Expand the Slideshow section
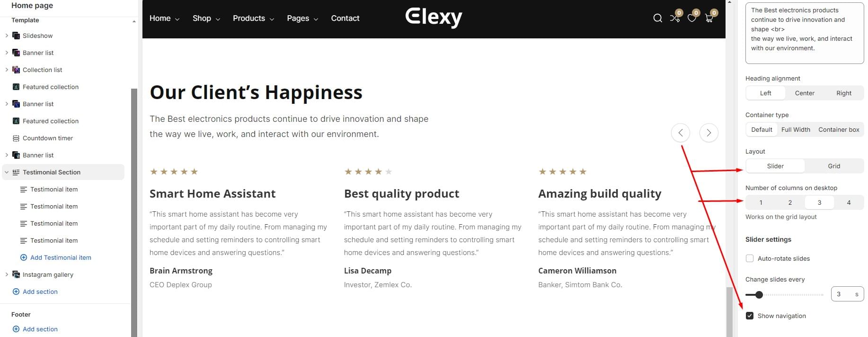The width and height of the screenshot is (868, 337). 7,36
